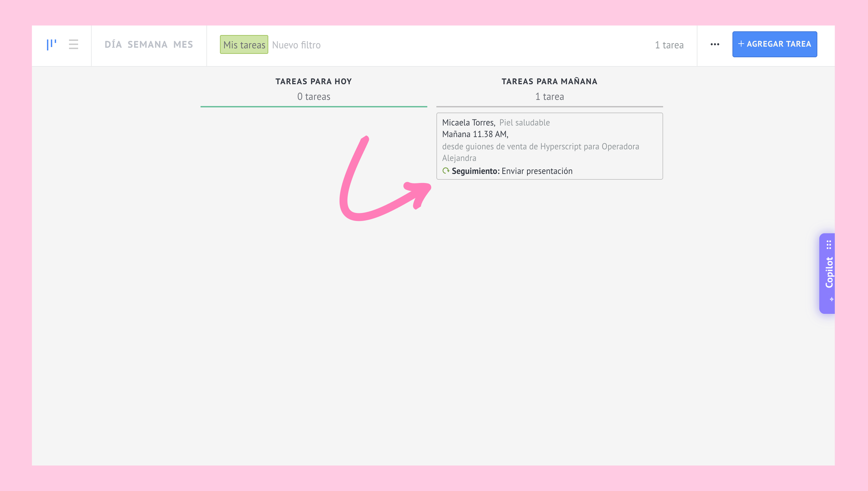Remove the Mis tareas filter chip
The width and height of the screenshot is (868, 491).
tap(244, 45)
